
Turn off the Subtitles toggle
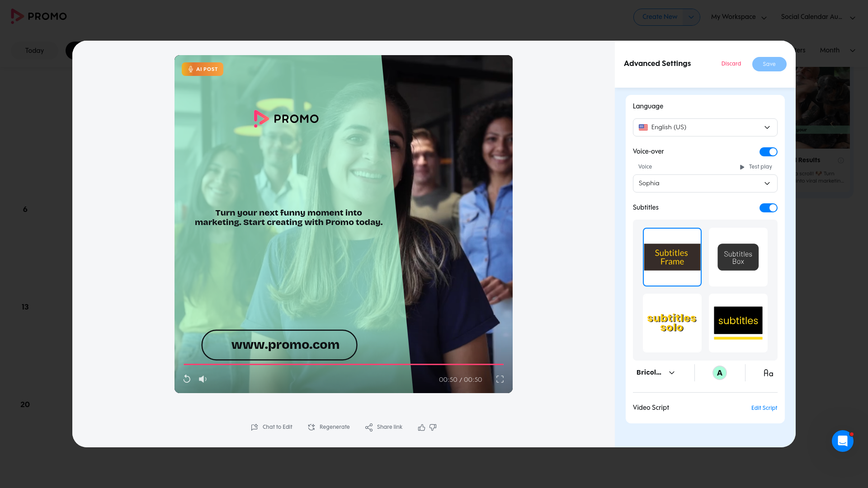pos(768,208)
